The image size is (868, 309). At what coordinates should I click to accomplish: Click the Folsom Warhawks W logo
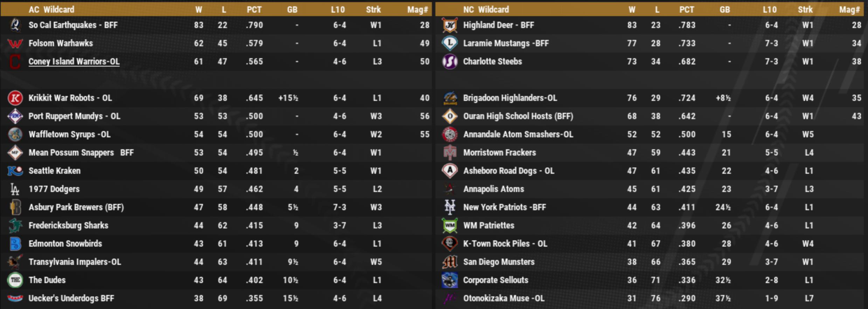coord(15,43)
